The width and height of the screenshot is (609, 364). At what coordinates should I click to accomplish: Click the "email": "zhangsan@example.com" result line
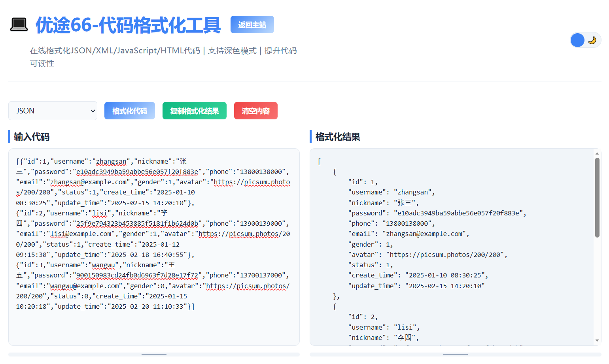coord(409,234)
